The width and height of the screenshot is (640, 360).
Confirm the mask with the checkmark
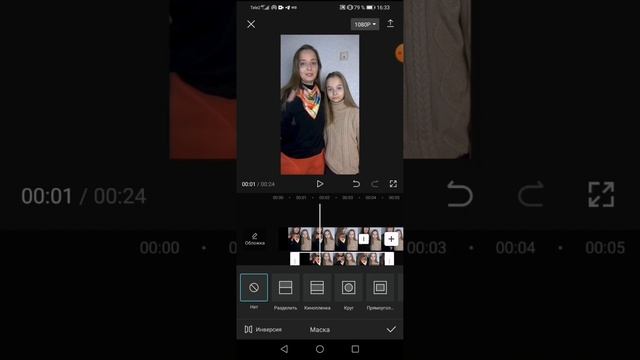tap(391, 329)
